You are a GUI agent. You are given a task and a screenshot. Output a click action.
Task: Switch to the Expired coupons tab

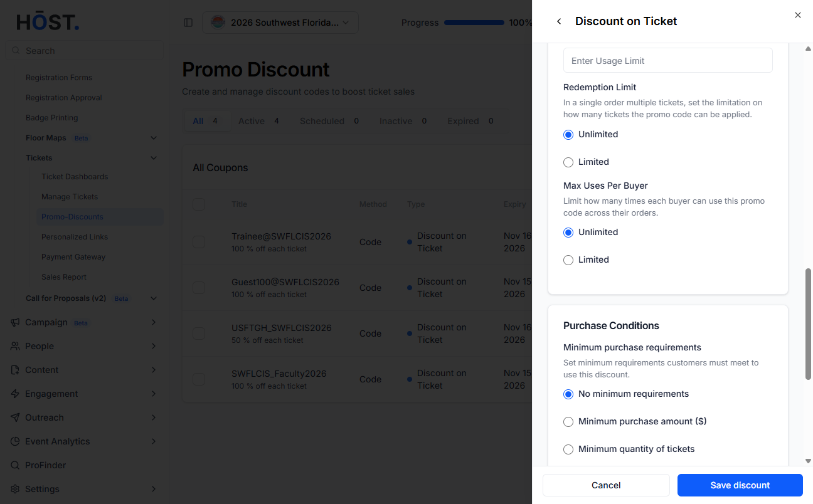[470, 121]
